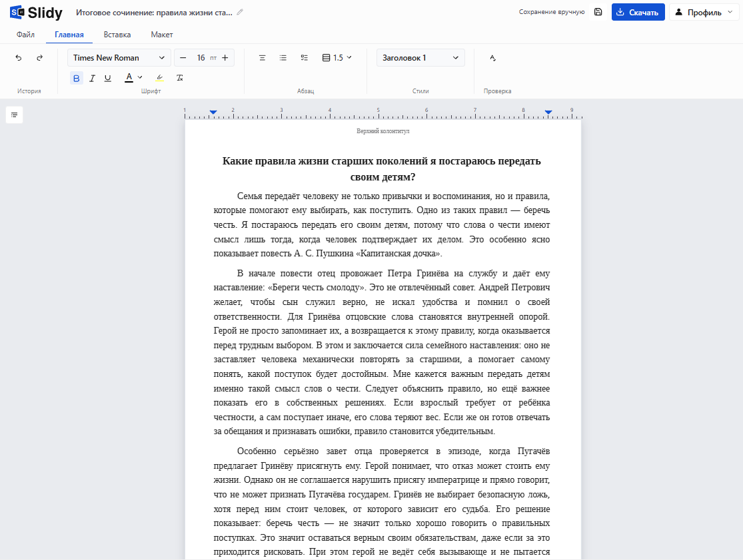Open the Файл menu

25,35
